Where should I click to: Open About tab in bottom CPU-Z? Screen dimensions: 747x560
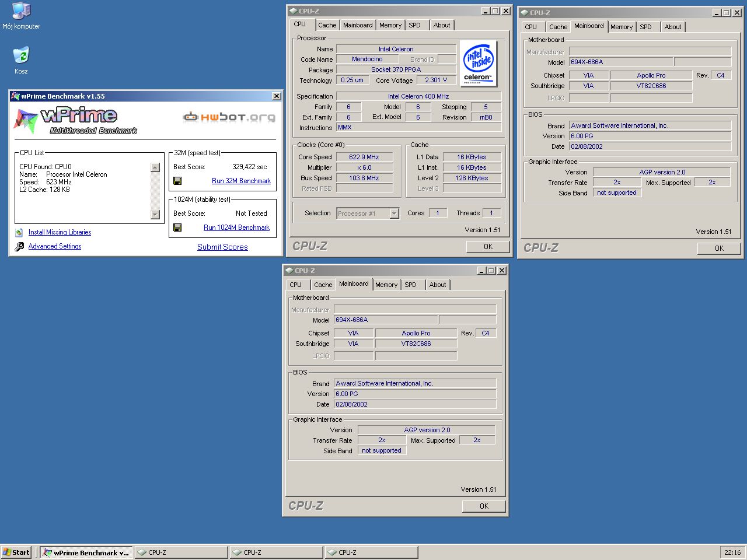coord(438,285)
